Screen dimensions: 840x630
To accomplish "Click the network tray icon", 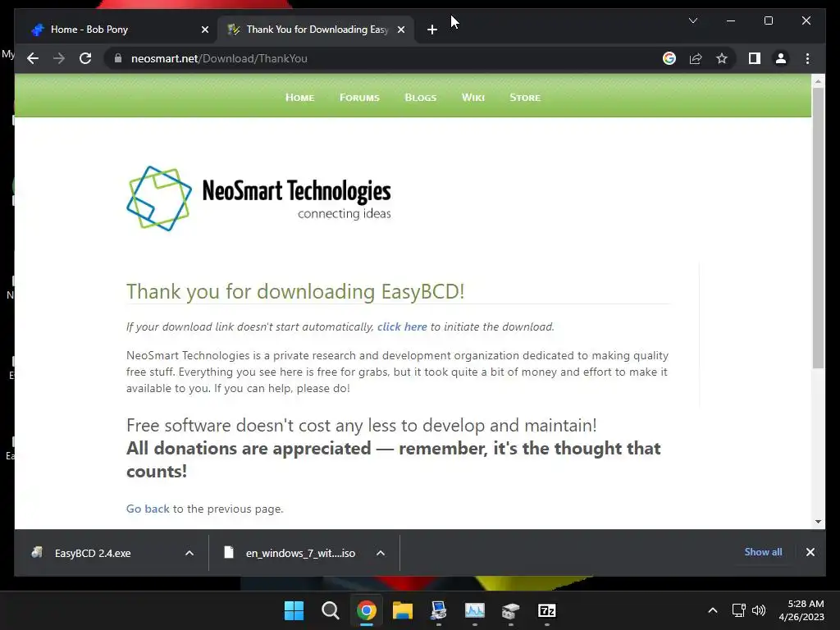I will pyautogui.click(x=739, y=610).
